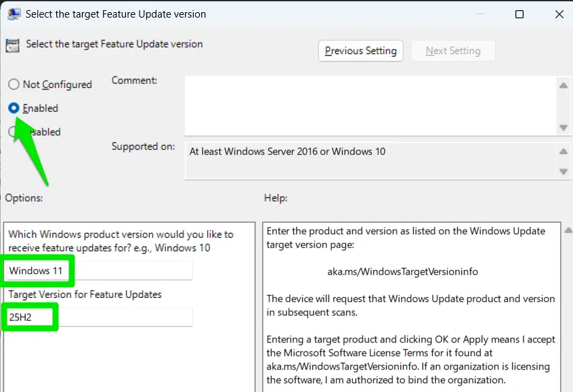Click the window title bar text
Viewport: 573px width, 392px height.
click(x=116, y=14)
